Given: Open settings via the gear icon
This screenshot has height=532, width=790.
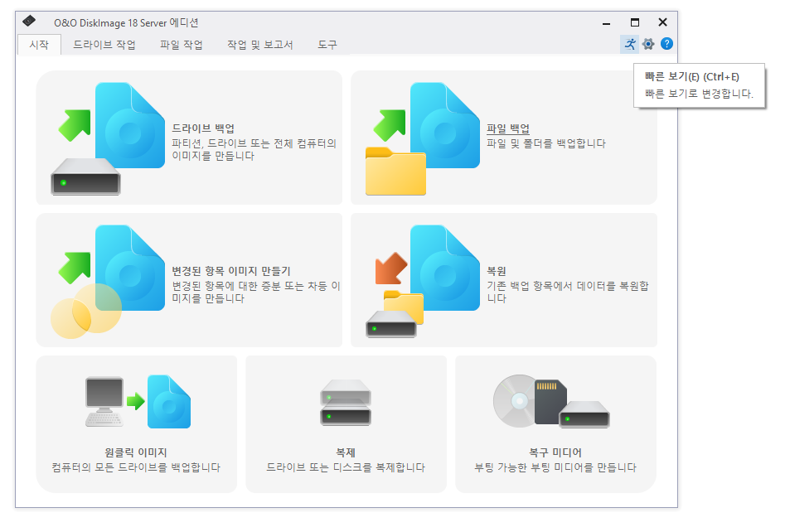Looking at the screenshot, I should (x=648, y=44).
